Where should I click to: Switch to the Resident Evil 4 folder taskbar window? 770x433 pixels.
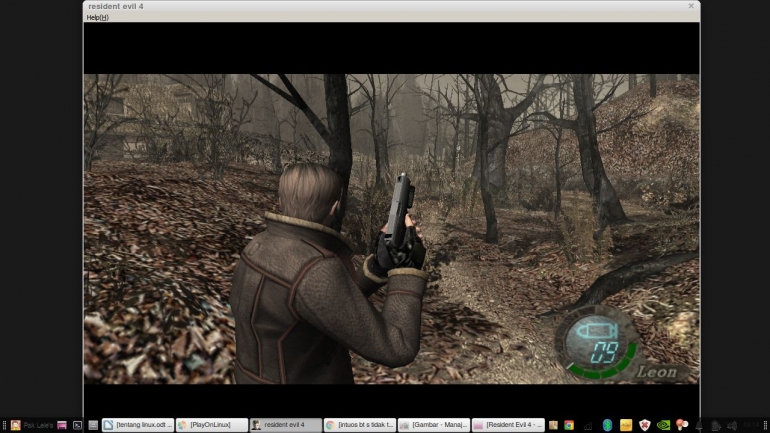coord(508,425)
